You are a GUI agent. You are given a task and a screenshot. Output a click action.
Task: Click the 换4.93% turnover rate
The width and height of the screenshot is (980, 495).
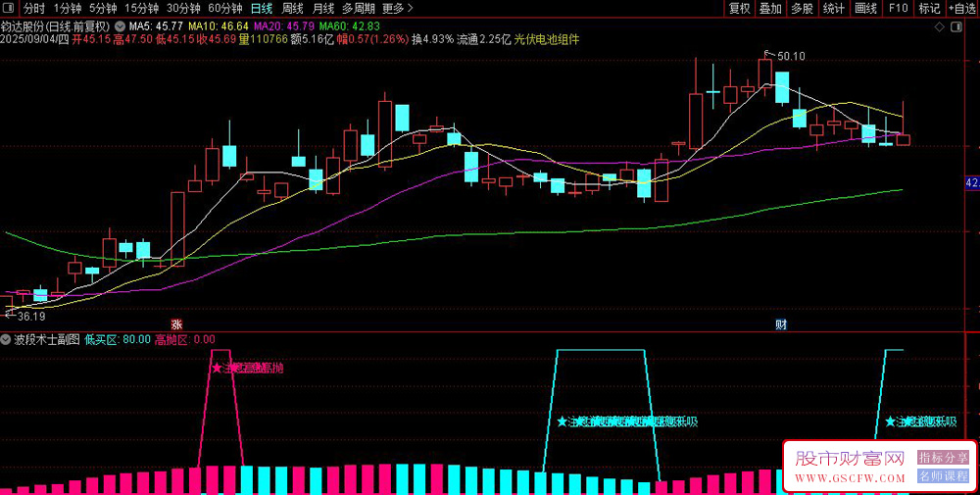coord(432,39)
